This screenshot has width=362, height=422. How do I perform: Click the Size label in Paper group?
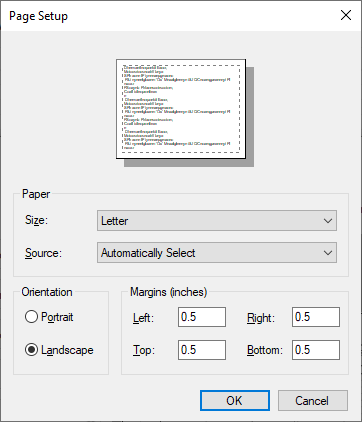[36, 220]
